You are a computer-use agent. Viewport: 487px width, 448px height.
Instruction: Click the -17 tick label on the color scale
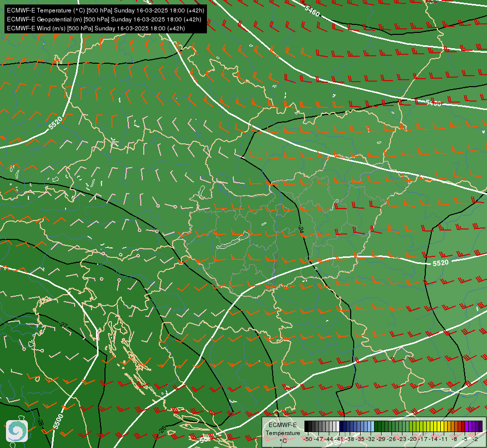coord(423,439)
